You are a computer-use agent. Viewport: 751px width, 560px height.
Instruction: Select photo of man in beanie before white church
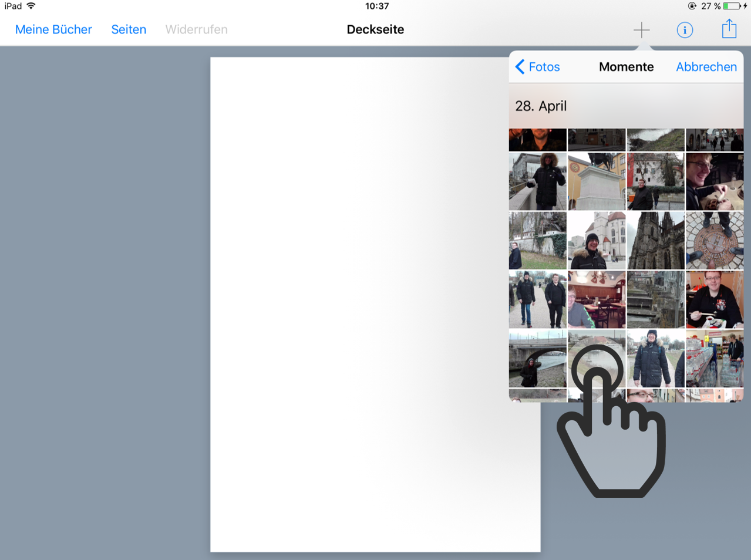pos(597,241)
